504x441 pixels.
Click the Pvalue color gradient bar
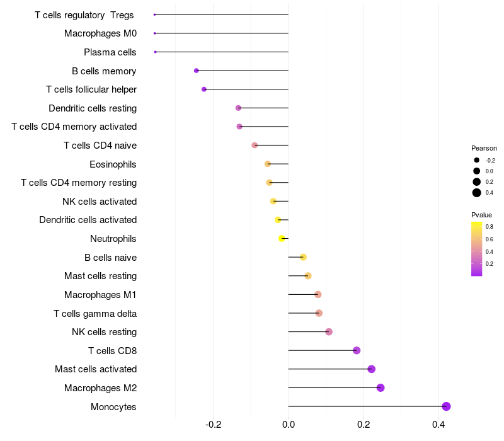[x=477, y=249]
